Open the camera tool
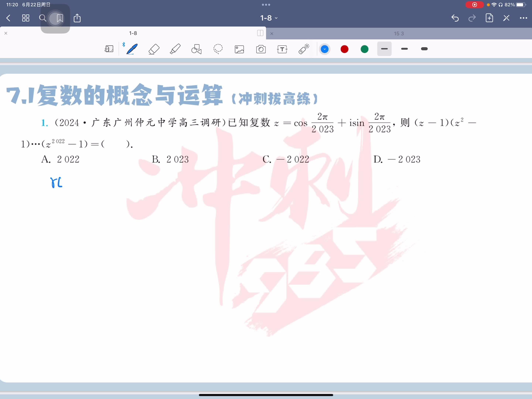This screenshot has width=532, height=399. pos(261,49)
